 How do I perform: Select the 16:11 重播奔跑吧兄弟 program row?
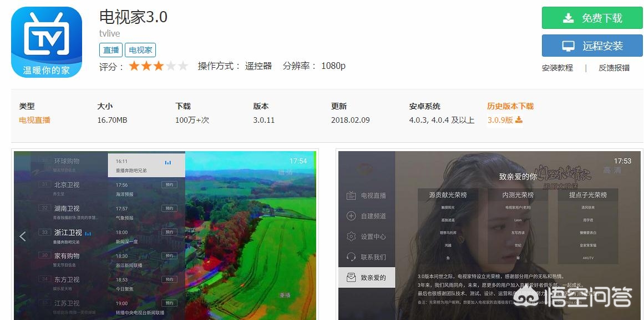pos(146,166)
